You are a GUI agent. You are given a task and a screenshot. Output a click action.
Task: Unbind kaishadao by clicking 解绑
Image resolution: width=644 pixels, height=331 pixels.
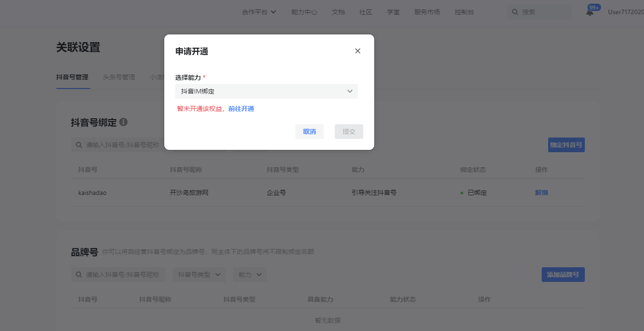541,192
